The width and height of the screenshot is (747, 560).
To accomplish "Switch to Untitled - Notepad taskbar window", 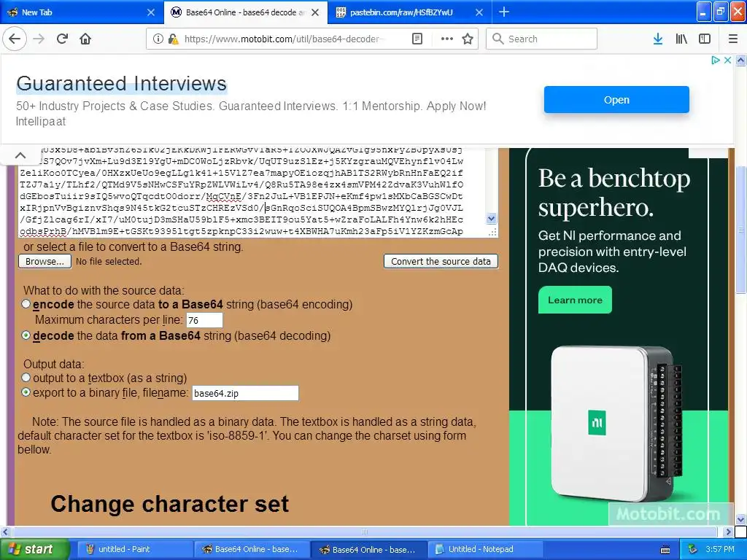I will (486, 549).
